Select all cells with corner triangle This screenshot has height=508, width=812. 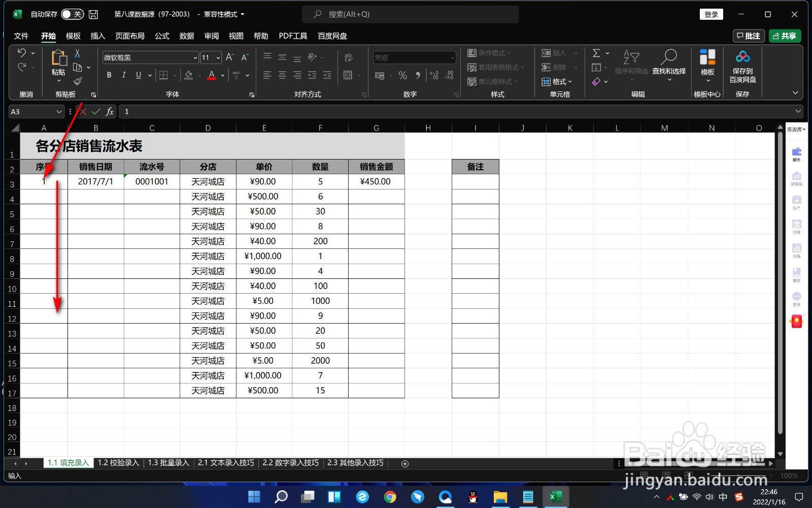point(15,128)
